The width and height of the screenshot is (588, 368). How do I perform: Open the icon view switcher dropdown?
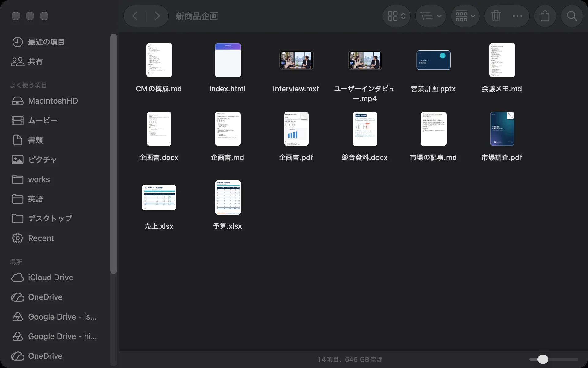[x=397, y=16]
